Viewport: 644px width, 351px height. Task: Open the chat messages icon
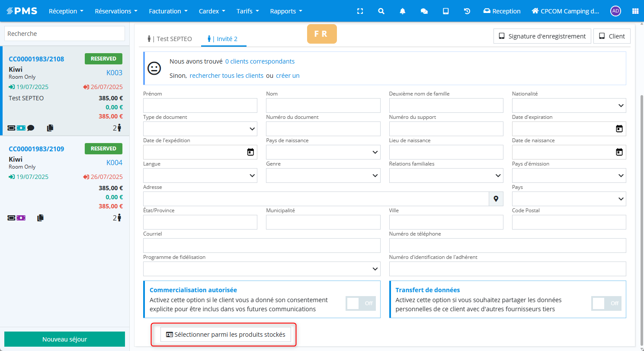(424, 11)
